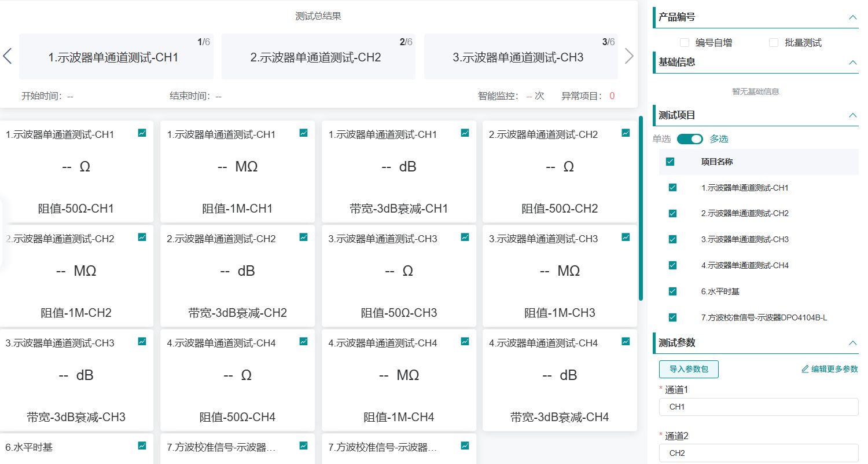Uncheck 3.示波器单通道测试-CH3 in project list
This screenshot has height=464, width=868.
[672, 239]
